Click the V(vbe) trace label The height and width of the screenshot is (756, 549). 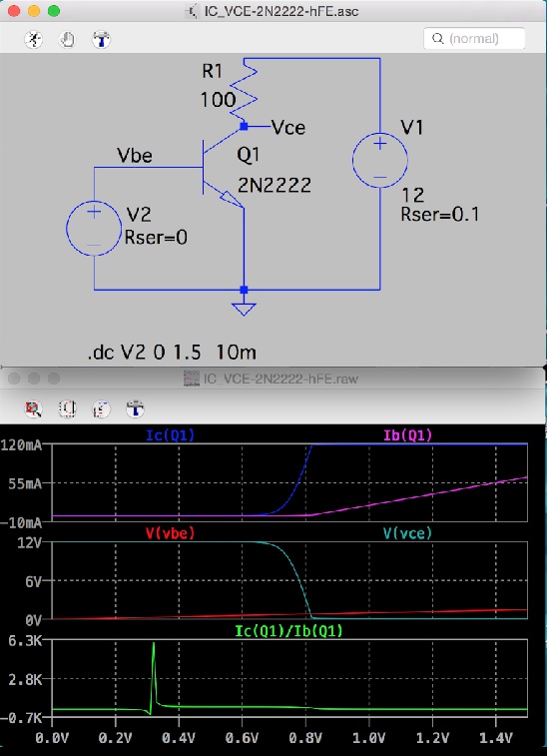coord(170,533)
